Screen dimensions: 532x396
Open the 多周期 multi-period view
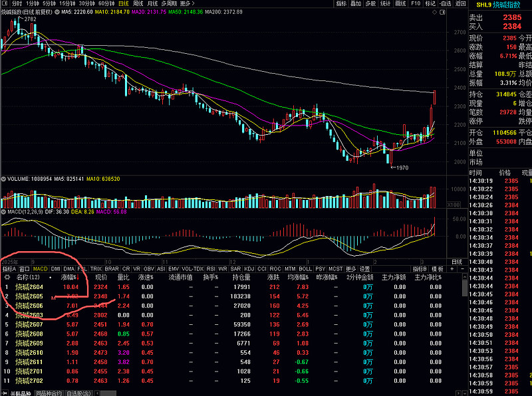pyautogui.click(x=169, y=3)
